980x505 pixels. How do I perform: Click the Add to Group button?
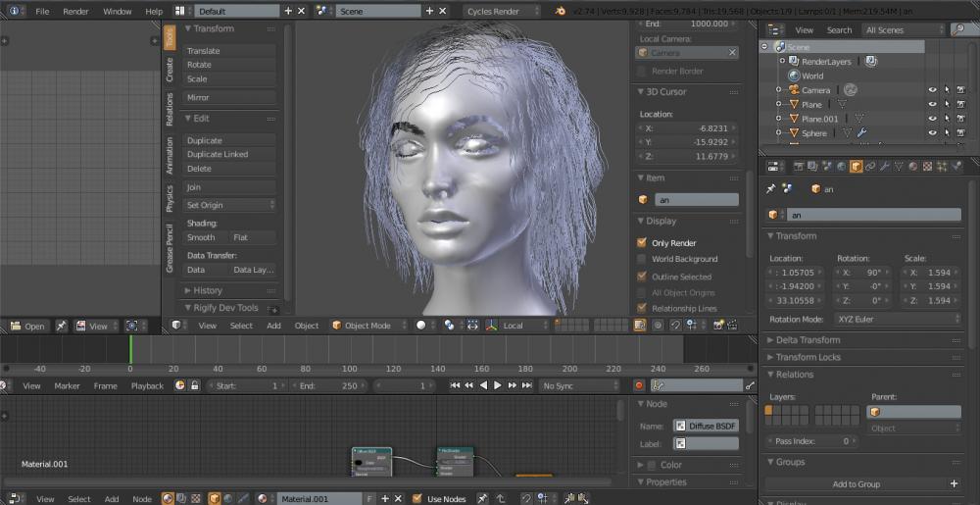pyautogui.click(x=856, y=483)
